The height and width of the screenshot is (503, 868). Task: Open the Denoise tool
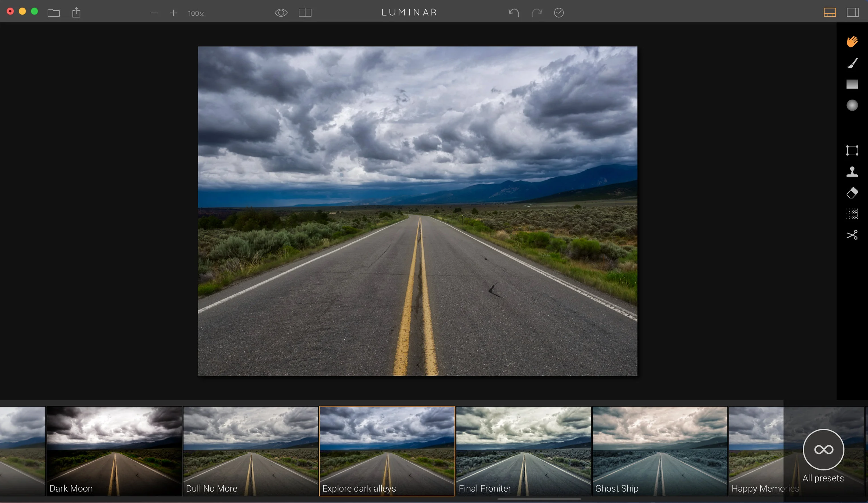pos(852,214)
